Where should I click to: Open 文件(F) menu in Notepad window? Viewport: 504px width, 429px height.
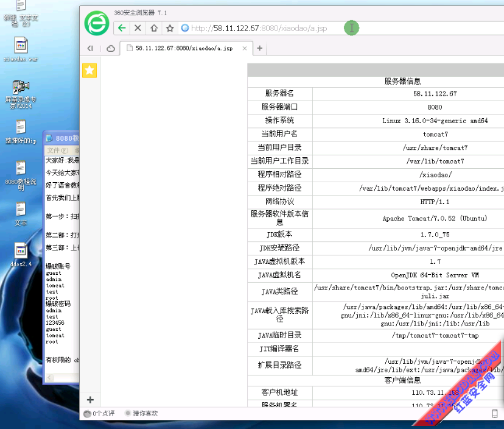(x=58, y=151)
